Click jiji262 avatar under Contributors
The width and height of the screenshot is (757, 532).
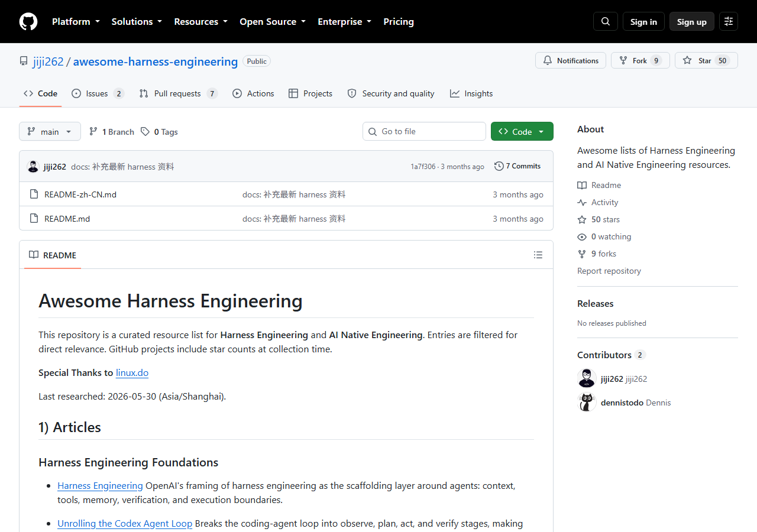587,378
